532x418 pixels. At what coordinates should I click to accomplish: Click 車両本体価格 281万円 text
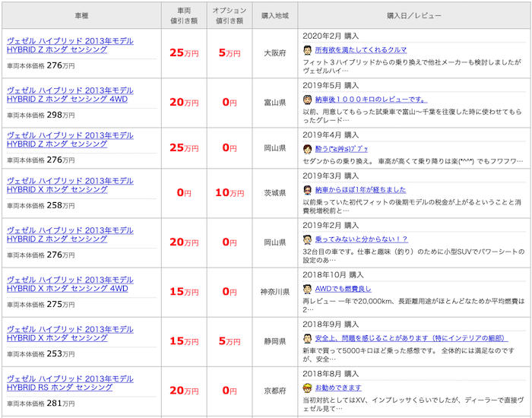point(41,404)
